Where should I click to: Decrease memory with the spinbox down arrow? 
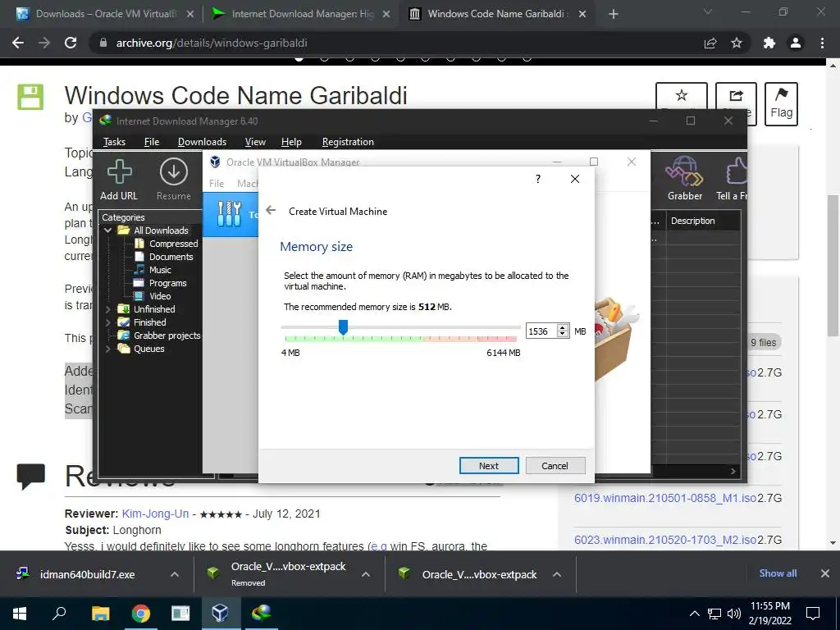coord(563,335)
